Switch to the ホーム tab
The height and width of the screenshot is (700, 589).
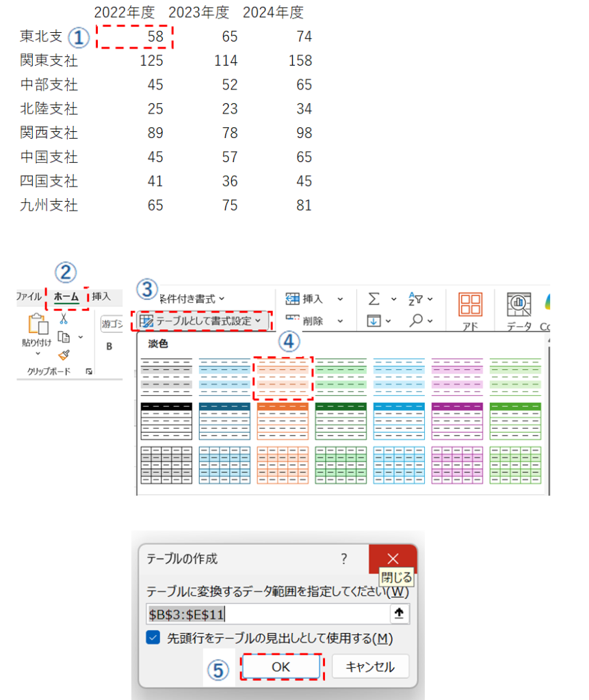66,297
